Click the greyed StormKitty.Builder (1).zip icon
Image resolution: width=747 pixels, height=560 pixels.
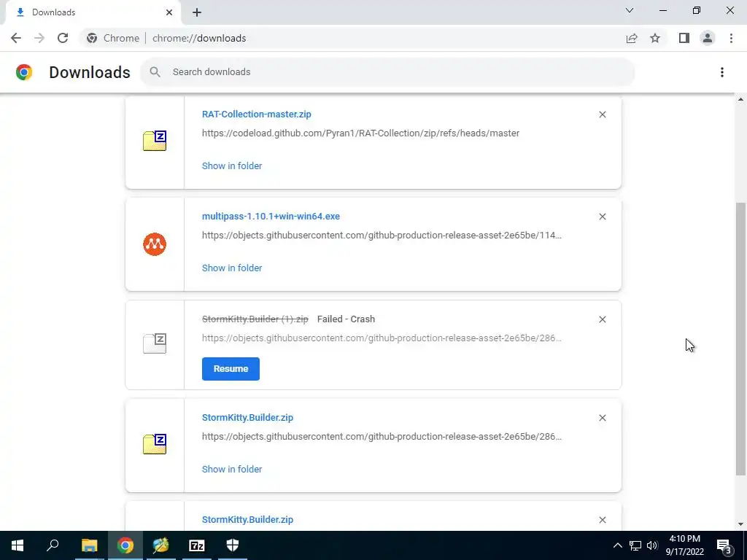(x=155, y=343)
